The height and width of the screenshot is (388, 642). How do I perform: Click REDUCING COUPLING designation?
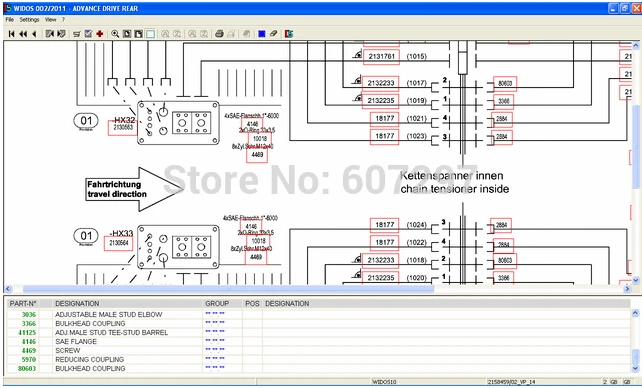[89, 359]
